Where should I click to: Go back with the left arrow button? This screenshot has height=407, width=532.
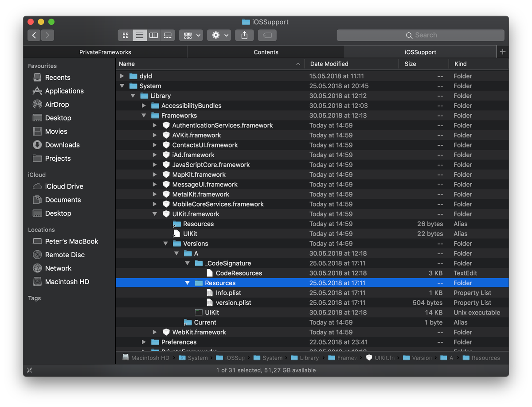34,35
